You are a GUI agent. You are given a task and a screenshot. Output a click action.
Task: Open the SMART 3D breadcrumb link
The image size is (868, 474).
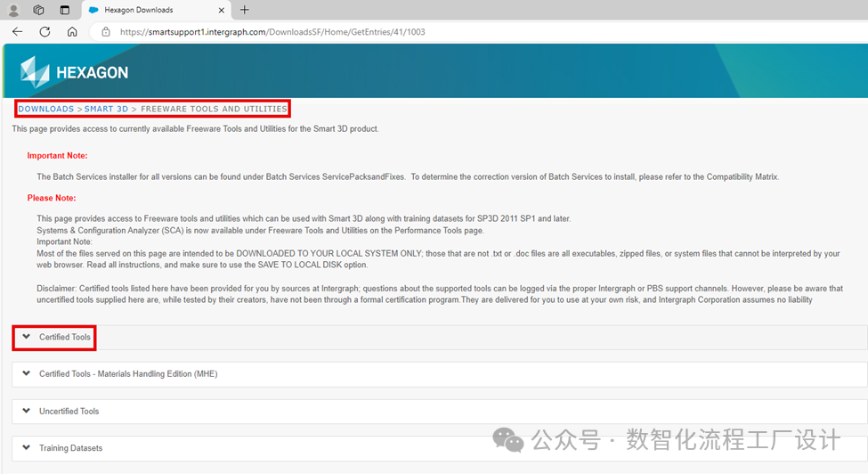click(106, 109)
